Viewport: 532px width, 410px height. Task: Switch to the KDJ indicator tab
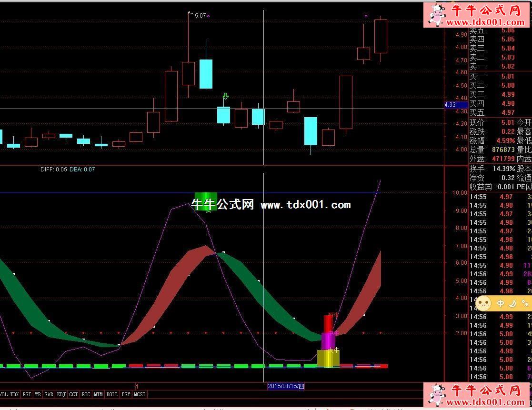61,394
